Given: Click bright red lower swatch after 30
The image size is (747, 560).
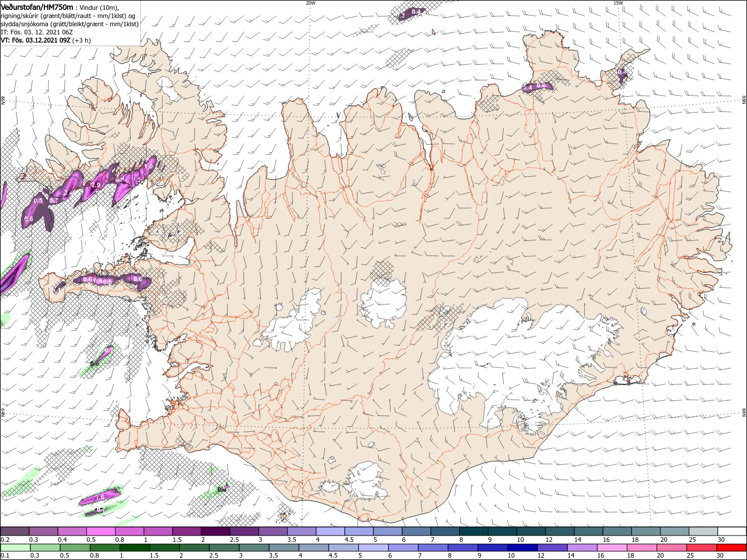Looking at the screenshot, I should [x=731, y=548].
